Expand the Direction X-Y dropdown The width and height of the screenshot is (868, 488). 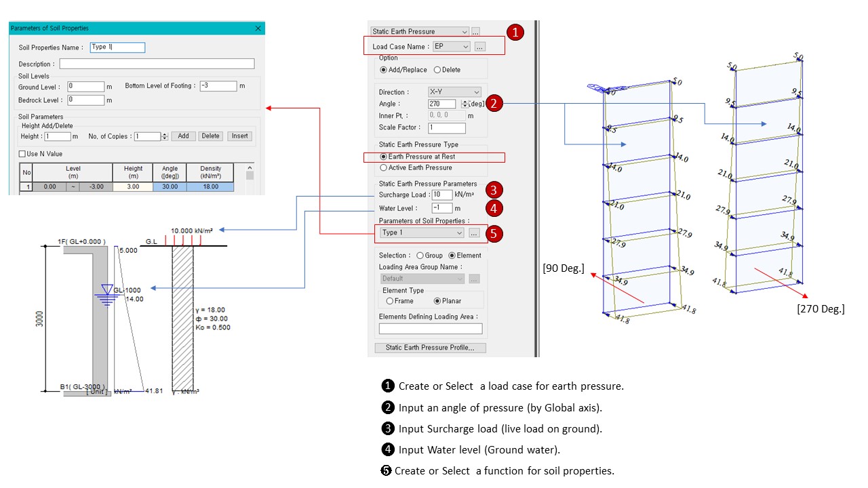pos(476,92)
